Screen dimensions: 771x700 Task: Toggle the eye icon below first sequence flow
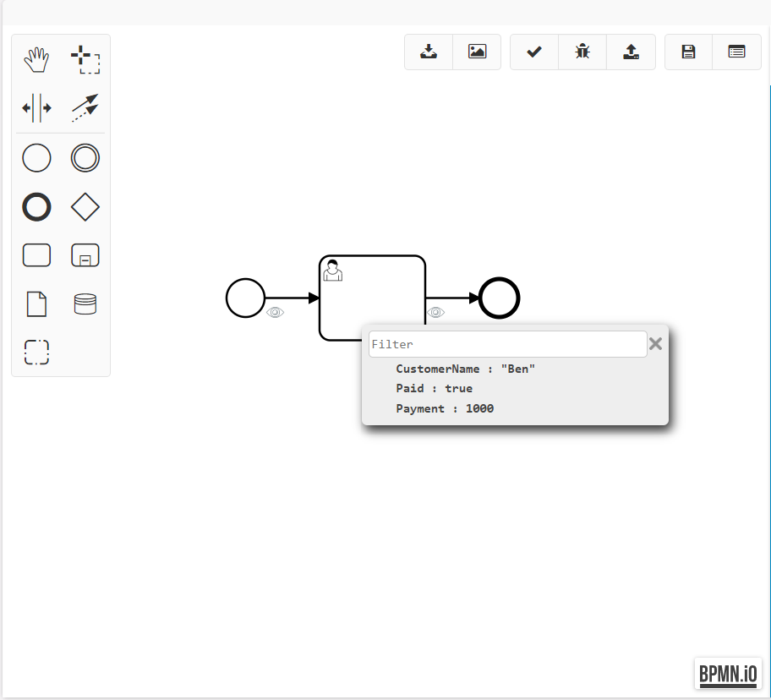[x=276, y=313]
